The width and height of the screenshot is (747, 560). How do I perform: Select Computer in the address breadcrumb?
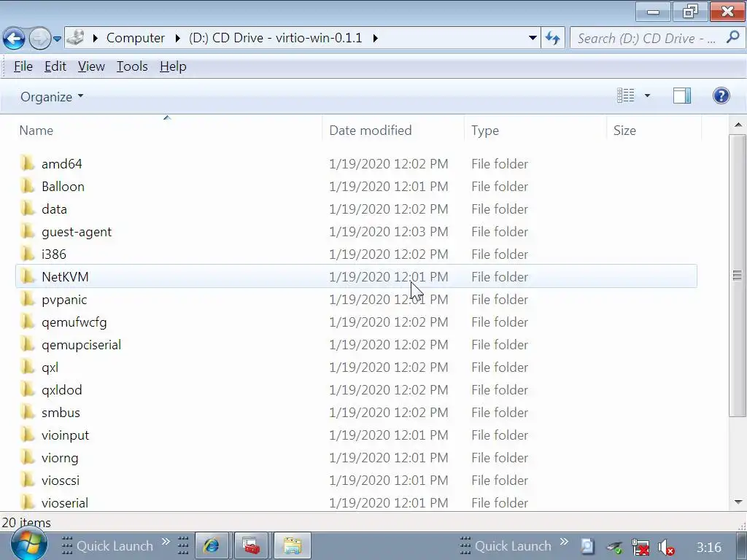(135, 38)
